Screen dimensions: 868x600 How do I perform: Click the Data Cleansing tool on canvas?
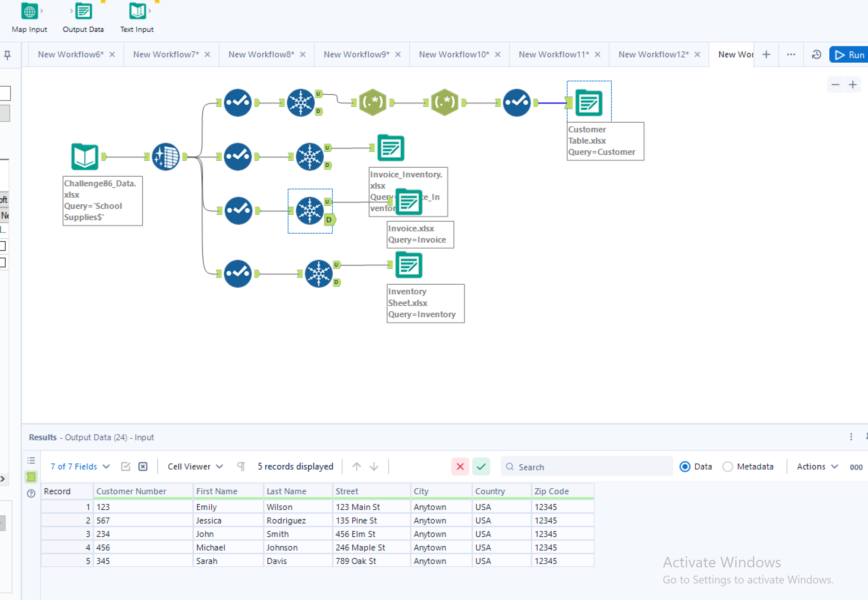click(166, 157)
